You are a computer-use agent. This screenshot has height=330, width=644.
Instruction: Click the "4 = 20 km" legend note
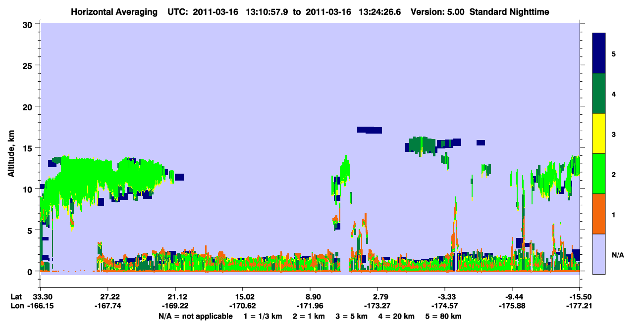click(397, 316)
